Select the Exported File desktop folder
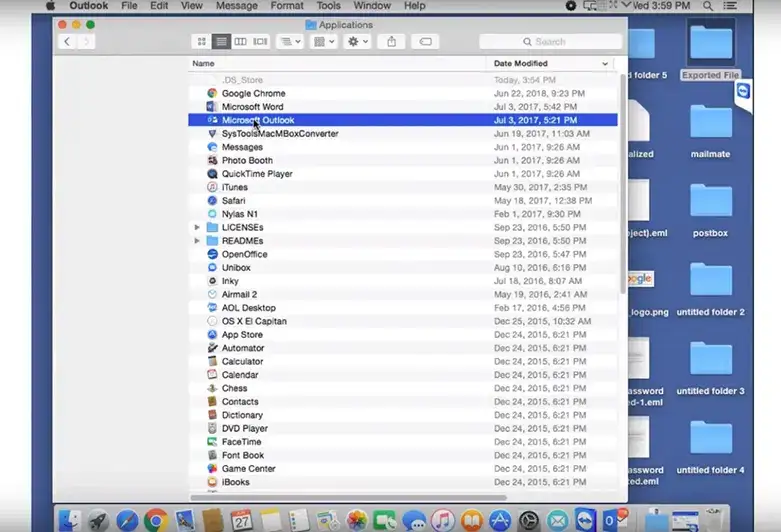This screenshot has width=781, height=532. click(711, 50)
